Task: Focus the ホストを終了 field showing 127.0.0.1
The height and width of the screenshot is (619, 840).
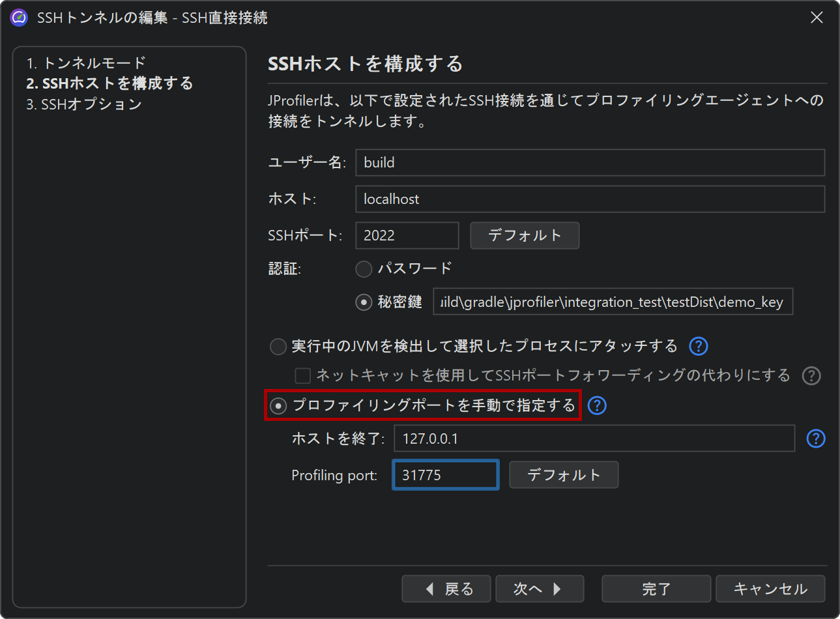Action: click(x=594, y=439)
